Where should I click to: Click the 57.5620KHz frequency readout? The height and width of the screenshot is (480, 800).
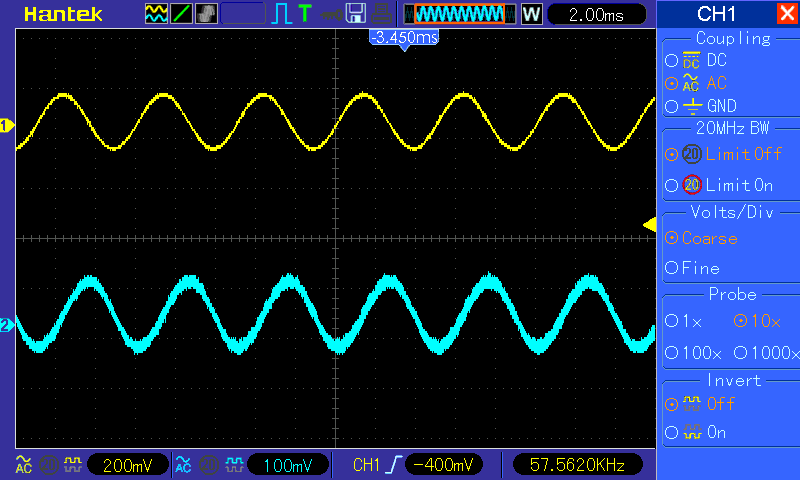coord(577,465)
